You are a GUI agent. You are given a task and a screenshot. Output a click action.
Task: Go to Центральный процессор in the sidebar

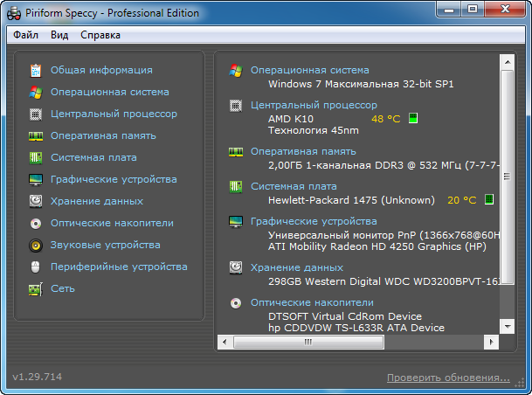(x=114, y=114)
